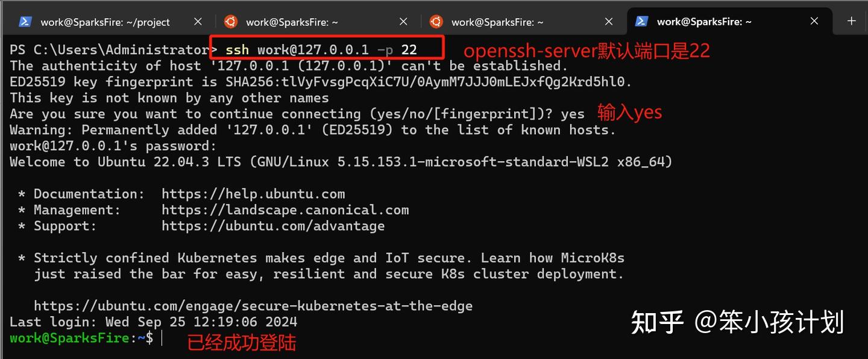Close the third Ubuntu tab

609,21
